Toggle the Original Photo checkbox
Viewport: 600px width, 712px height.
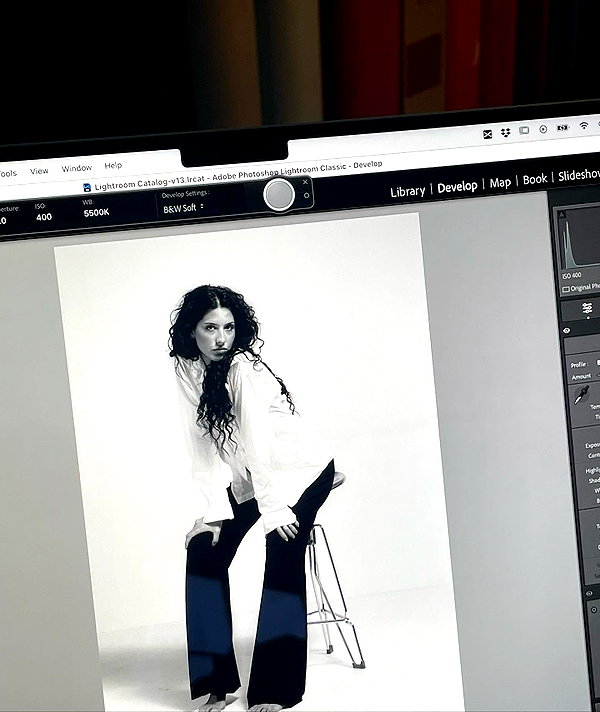566,289
